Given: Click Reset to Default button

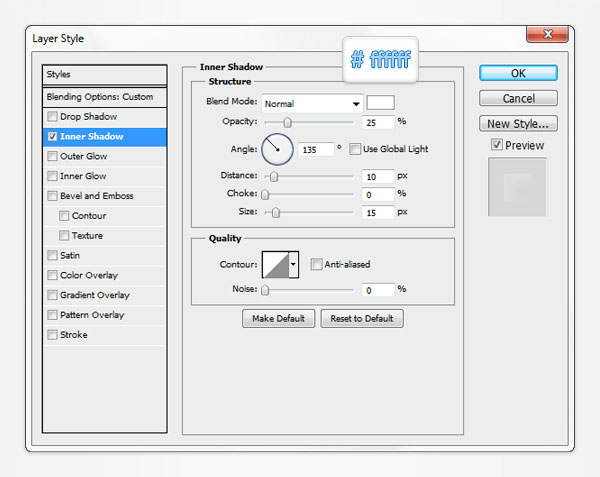Looking at the screenshot, I should click(362, 318).
